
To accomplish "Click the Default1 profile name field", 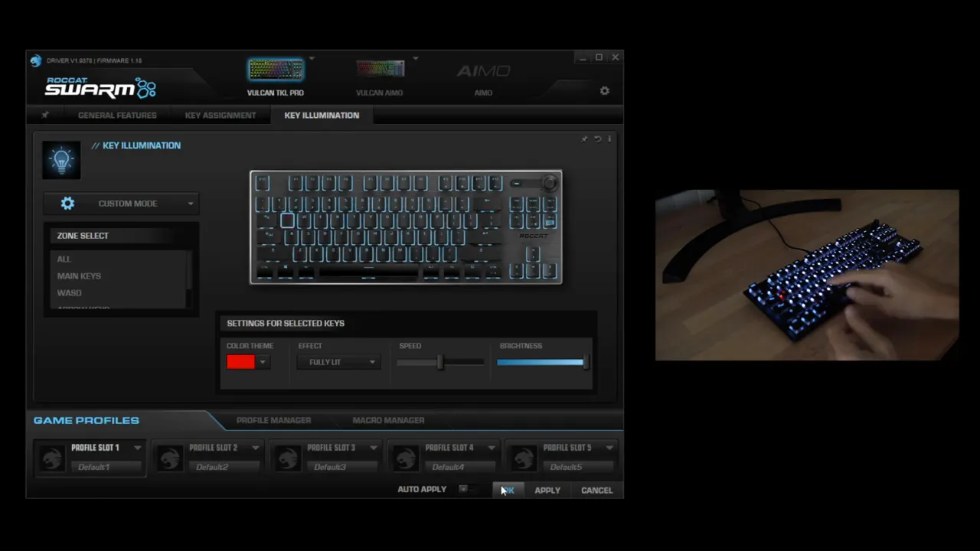I will 106,467.
